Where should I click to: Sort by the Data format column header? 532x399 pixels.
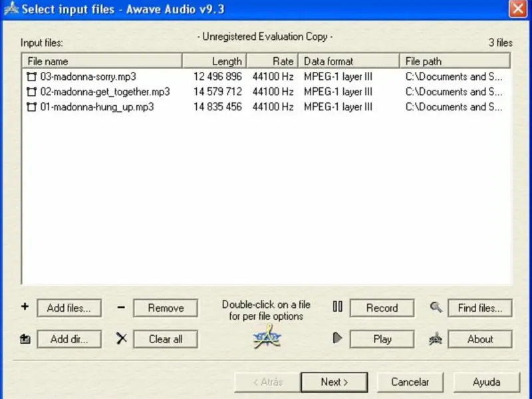tap(348, 61)
